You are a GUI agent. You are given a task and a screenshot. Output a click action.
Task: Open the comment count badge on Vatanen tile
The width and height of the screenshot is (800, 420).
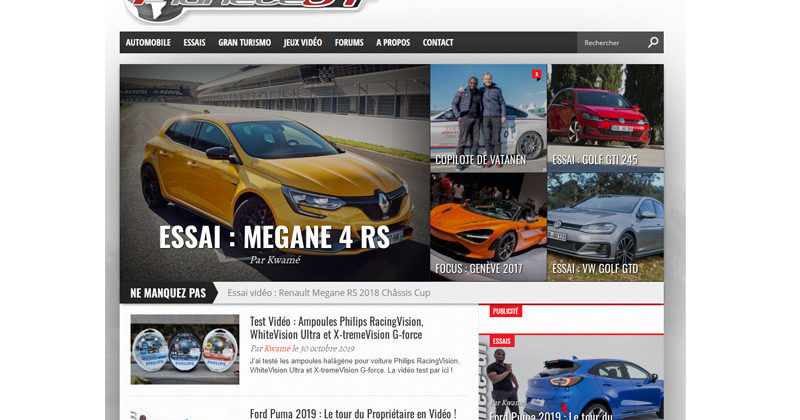(x=536, y=75)
